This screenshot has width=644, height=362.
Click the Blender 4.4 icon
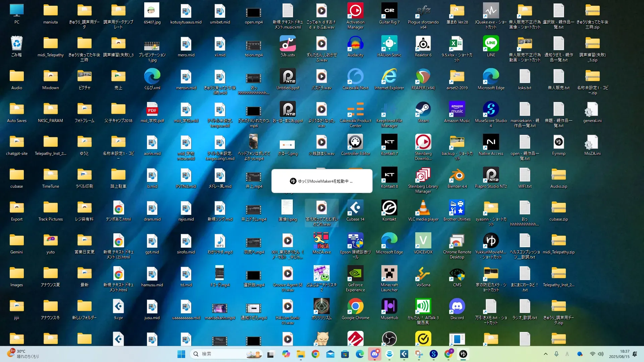(x=457, y=175)
